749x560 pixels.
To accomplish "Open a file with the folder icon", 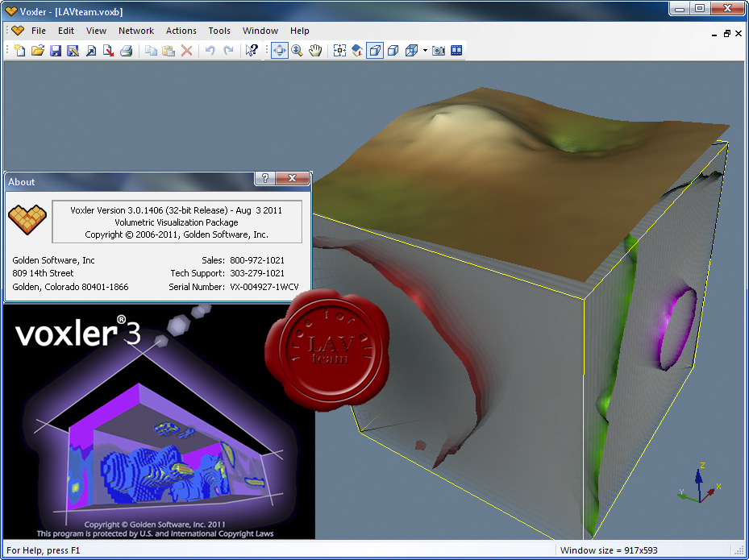I will (x=37, y=50).
